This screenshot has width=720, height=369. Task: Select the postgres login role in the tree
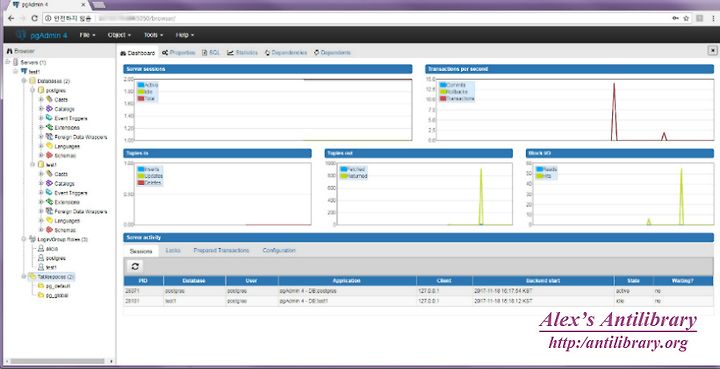56,258
